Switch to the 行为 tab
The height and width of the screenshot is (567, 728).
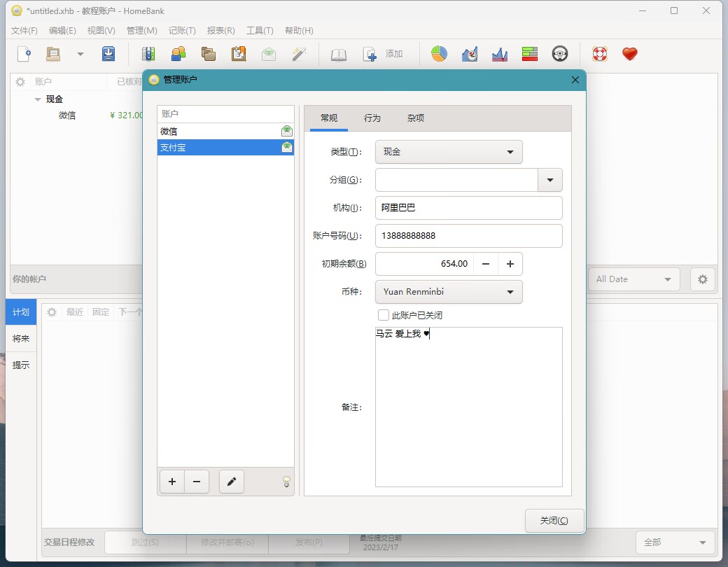click(x=372, y=118)
